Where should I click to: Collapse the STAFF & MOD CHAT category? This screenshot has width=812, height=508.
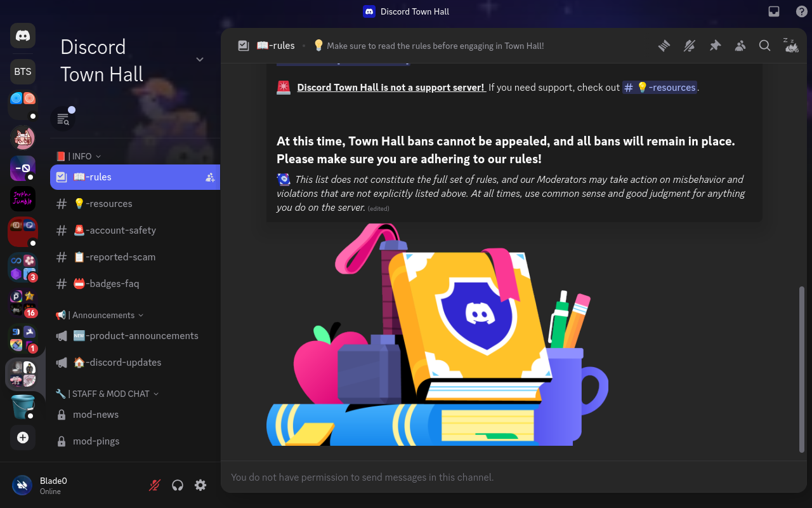110,394
